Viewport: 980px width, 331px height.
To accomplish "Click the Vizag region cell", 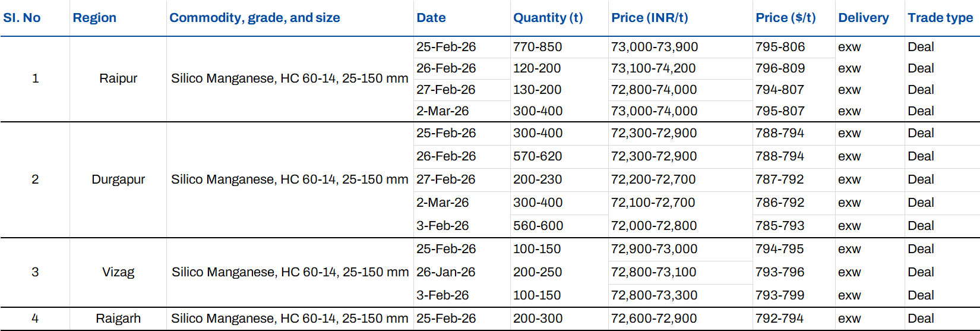I will coord(118,272).
